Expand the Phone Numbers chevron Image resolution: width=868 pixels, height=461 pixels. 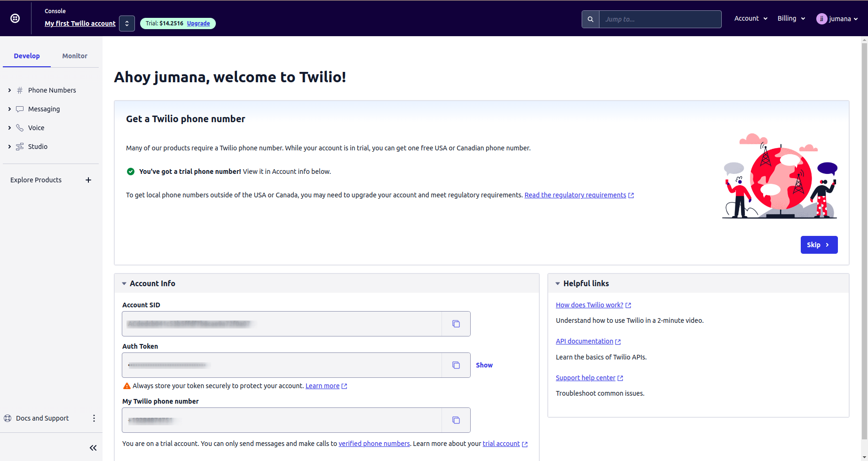[x=9, y=90]
